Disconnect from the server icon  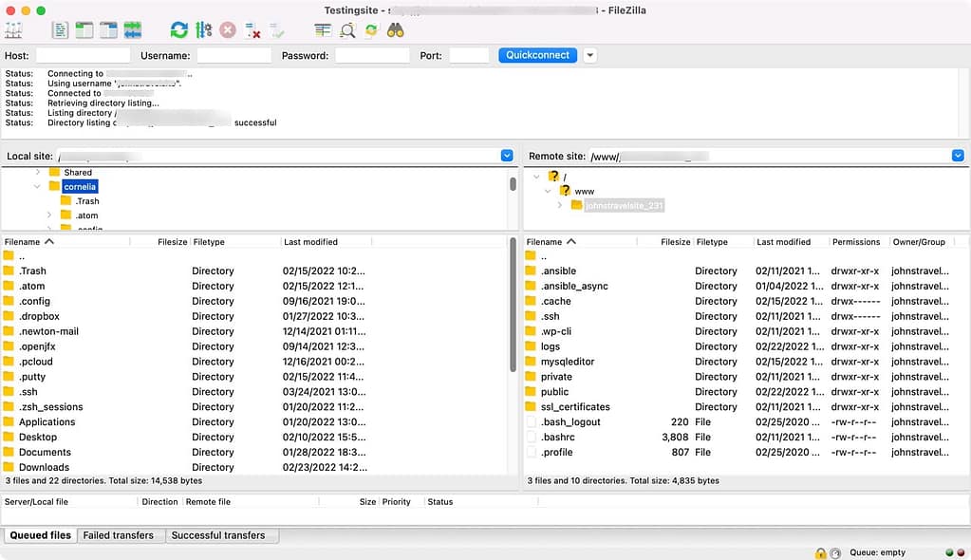252,29
